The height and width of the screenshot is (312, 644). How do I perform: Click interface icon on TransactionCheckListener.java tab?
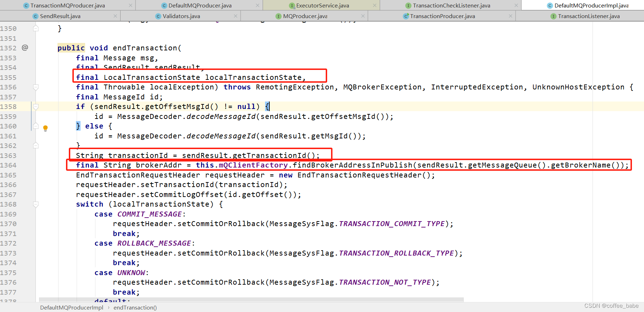point(409,6)
